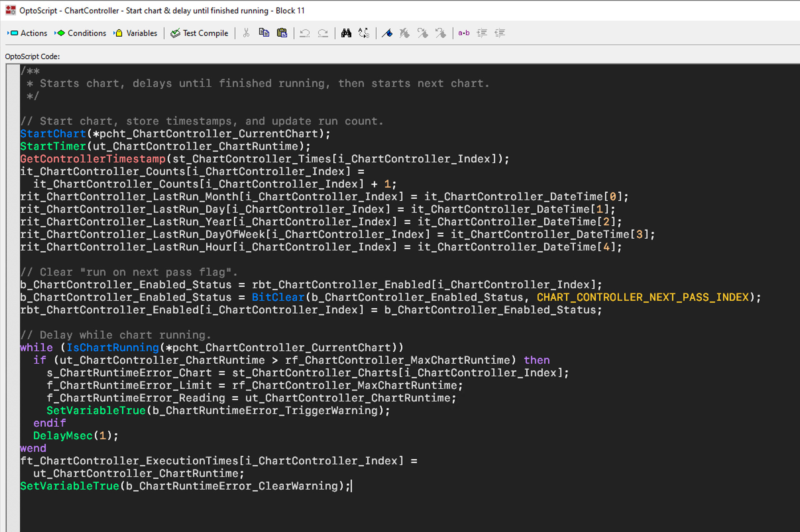Viewport: 800px width, 532px height.
Task: Click the previous bookmark icon
Action: [440, 33]
